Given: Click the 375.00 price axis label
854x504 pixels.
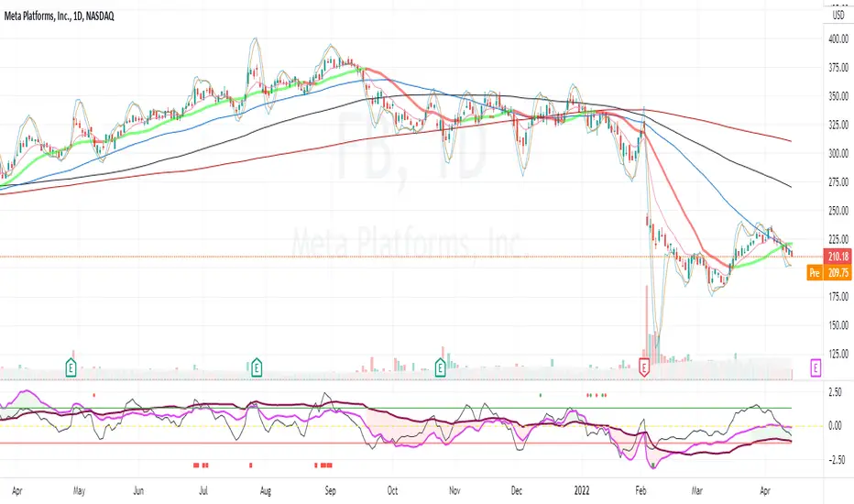Looking at the screenshot, I should click(838, 68).
